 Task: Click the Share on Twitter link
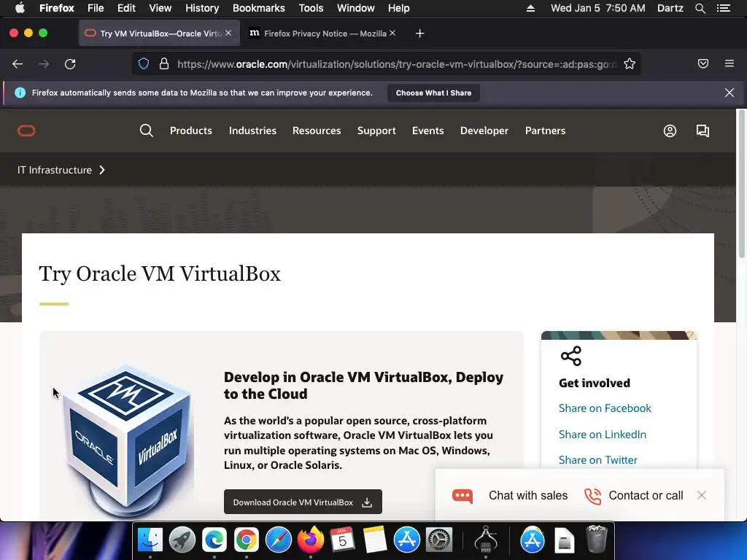tap(598, 460)
